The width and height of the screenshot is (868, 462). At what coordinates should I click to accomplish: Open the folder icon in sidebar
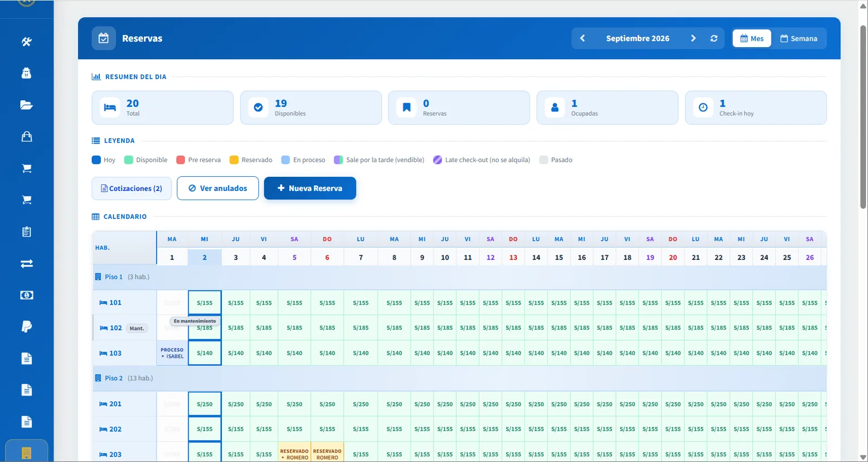(x=26, y=105)
